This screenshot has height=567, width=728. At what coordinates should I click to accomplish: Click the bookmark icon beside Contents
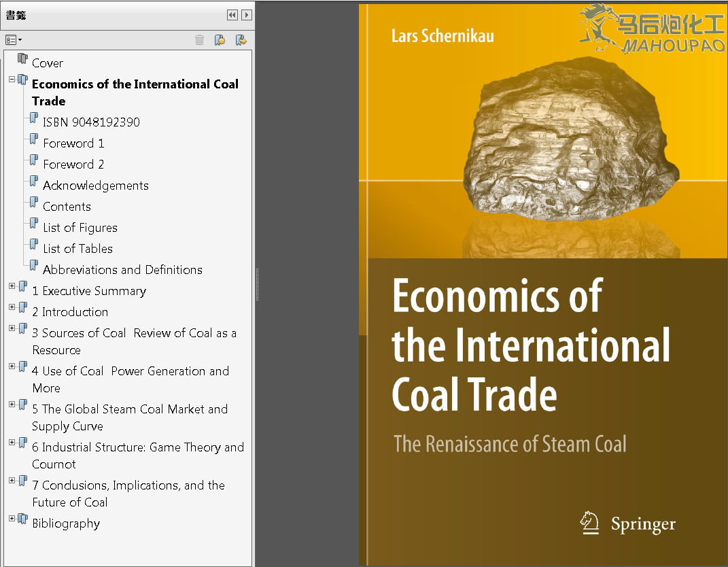point(34,203)
